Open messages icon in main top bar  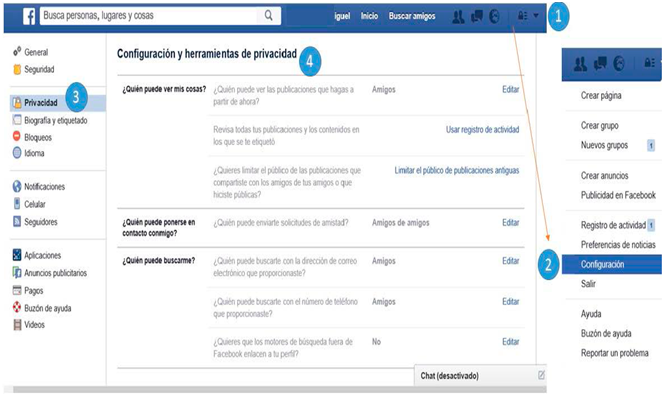pos(477,17)
